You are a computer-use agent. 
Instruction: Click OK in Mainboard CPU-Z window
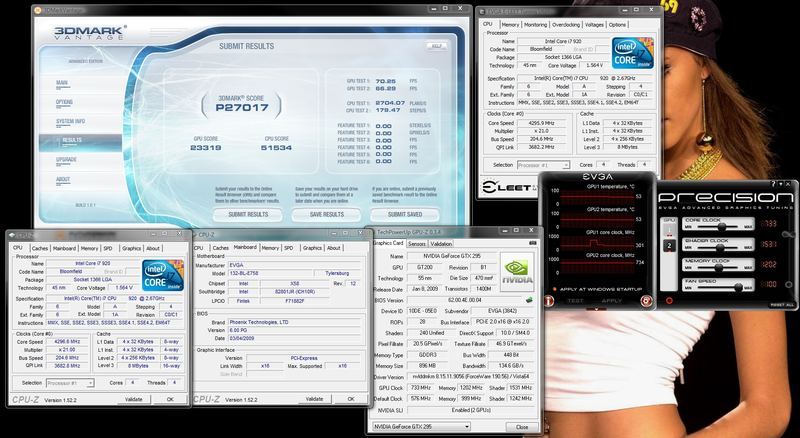[x=351, y=399]
